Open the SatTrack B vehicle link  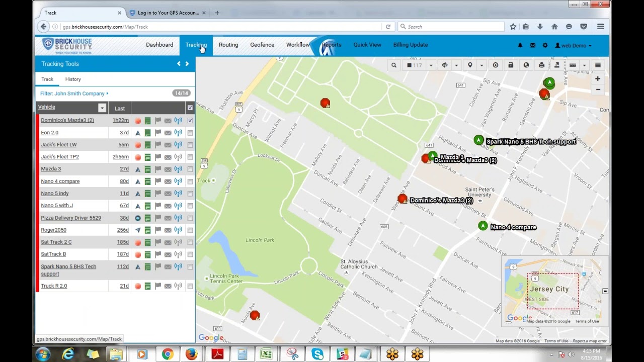(53, 254)
